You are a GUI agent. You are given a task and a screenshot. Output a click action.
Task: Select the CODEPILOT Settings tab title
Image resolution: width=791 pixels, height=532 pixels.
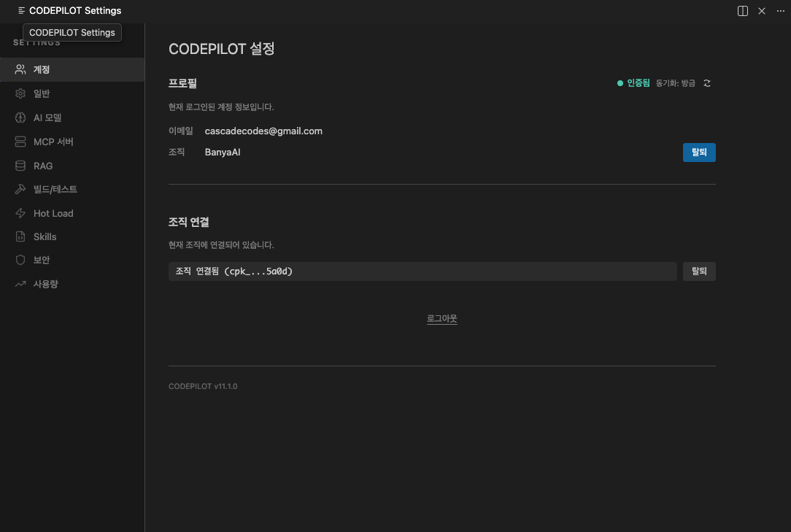75,11
